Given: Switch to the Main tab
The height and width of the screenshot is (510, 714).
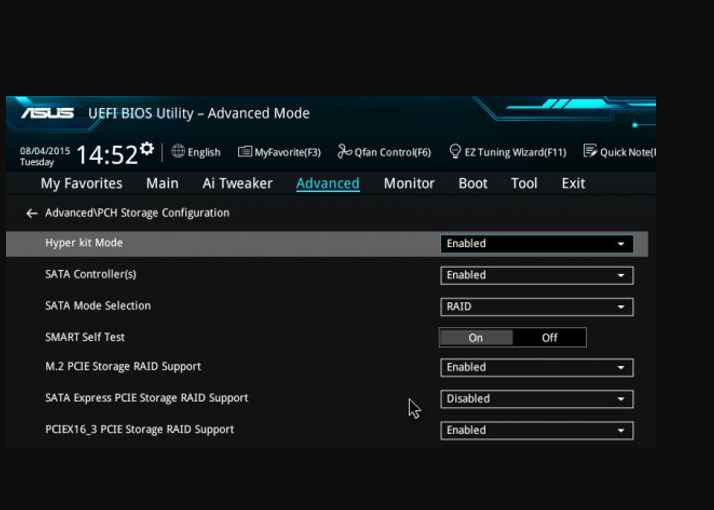Looking at the screenshot, I should pyautogui.click(x=162, y=184).
